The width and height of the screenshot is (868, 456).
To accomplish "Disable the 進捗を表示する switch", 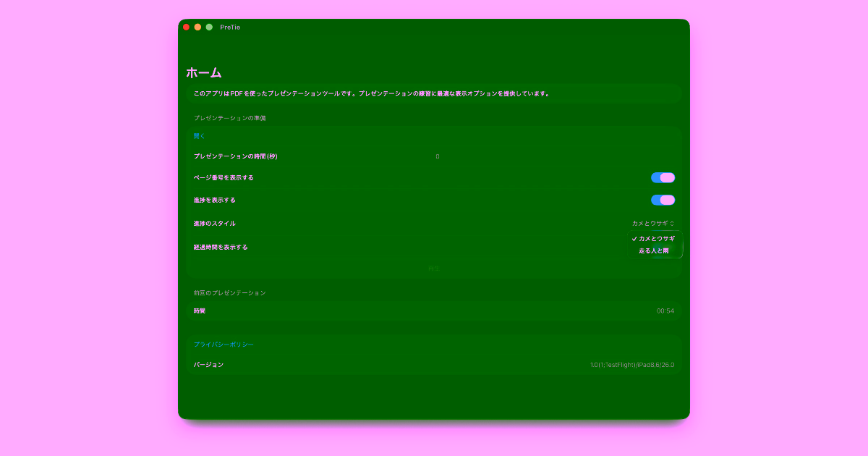I will pyautogui.click(x=663, y=200).
